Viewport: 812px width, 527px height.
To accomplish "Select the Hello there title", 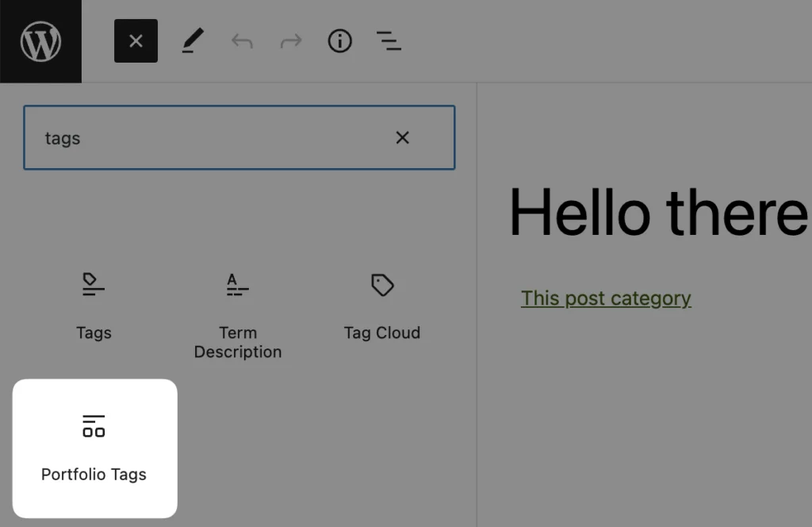I will pyautogui.click(x=659, y=213).
